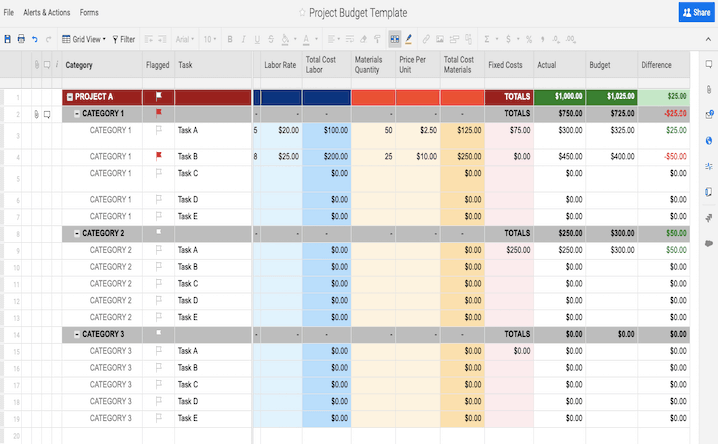This screenshot has height=444, width=718.
Task: Toggle flag on the CATEGORY 1 header row
Action: coord(158,113)
